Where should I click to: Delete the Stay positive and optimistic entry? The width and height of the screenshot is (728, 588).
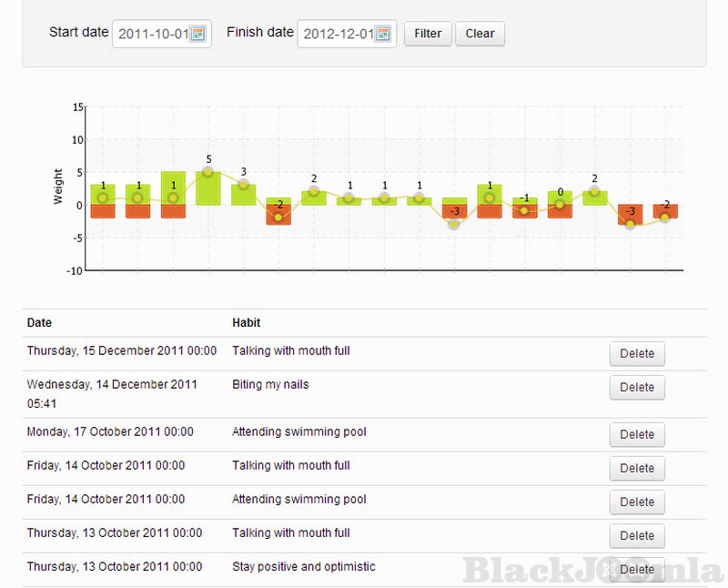point(637,569)
